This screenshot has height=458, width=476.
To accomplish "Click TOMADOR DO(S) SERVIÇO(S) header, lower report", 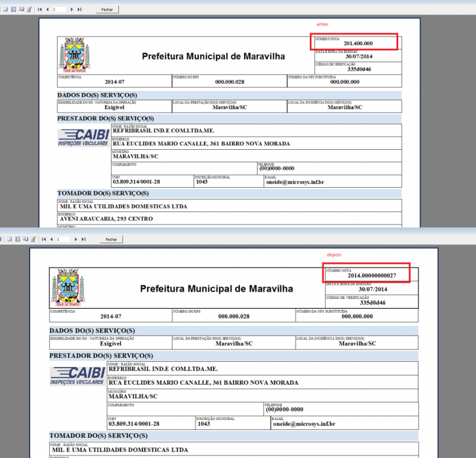I will click(x=99, y=436).
